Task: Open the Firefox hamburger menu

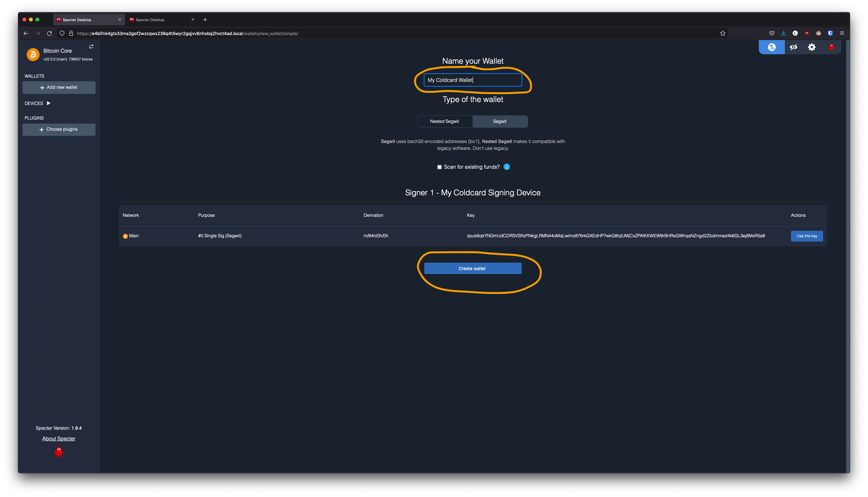Action: tap(842, 33)
